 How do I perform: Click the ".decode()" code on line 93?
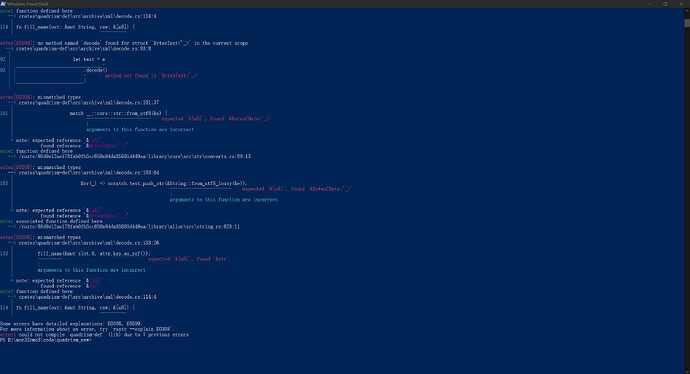[x=95, y=70]
